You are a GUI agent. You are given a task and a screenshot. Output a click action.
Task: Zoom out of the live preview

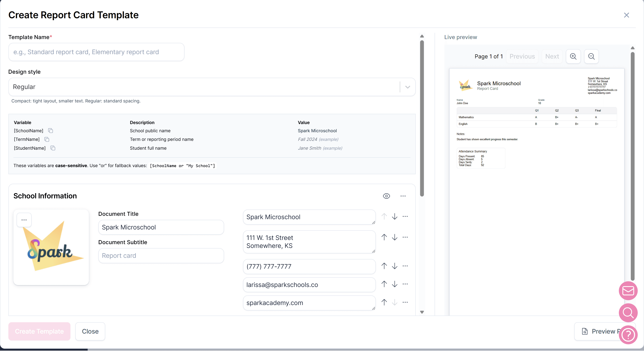(x=591, y=56)
